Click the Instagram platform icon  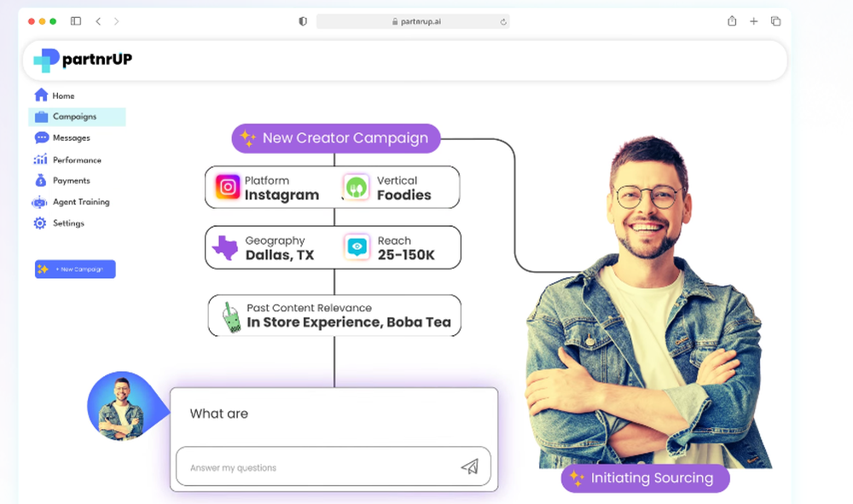228,187
